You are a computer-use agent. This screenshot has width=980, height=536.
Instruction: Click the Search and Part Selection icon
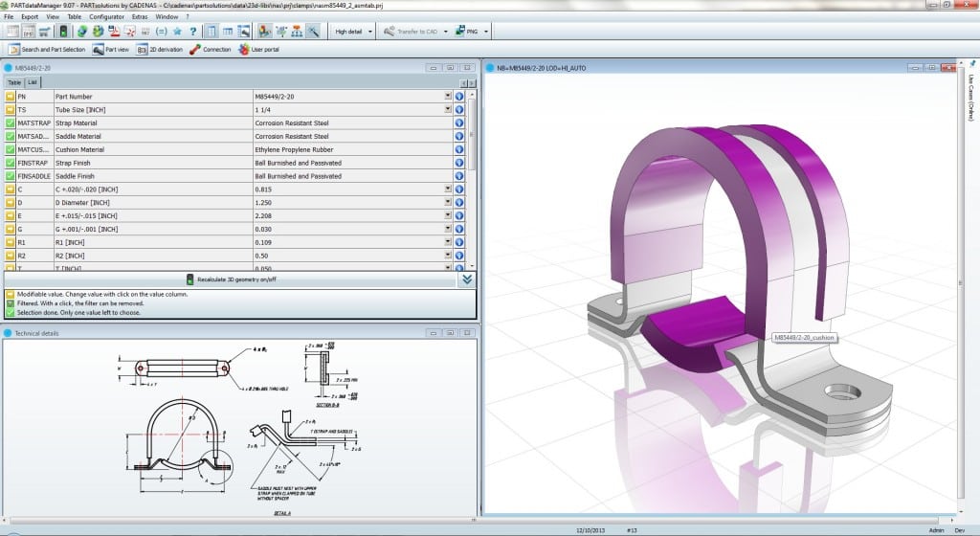(x=12, y=49)
